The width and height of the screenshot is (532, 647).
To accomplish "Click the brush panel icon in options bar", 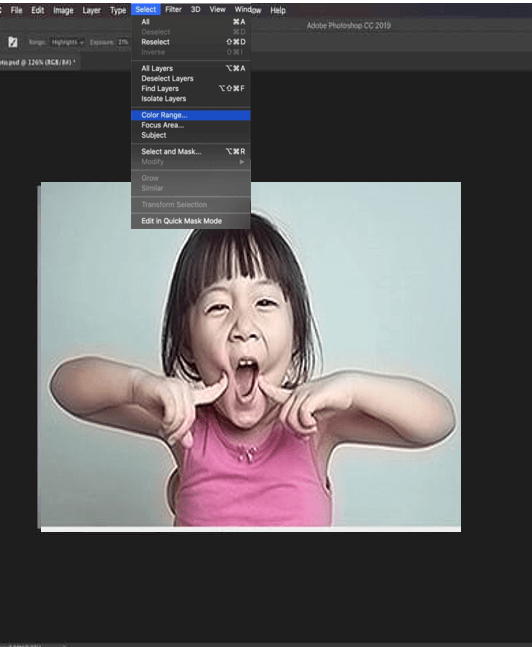I will pyautogui.click(x=13, y=42).
